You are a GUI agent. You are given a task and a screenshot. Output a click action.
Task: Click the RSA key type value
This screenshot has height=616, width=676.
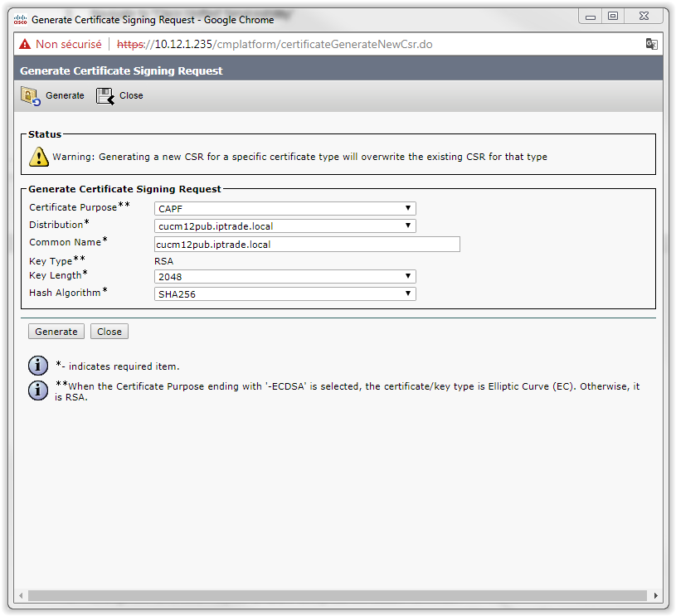pos(164,261)
